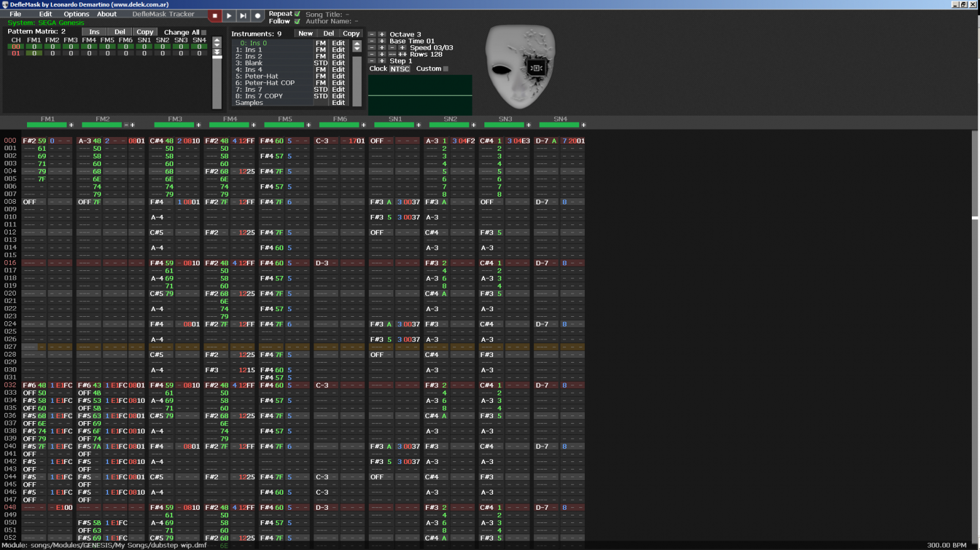Decrease the Octave with its minus button
This screenshot has width=980, height=550.
[372, 35]
